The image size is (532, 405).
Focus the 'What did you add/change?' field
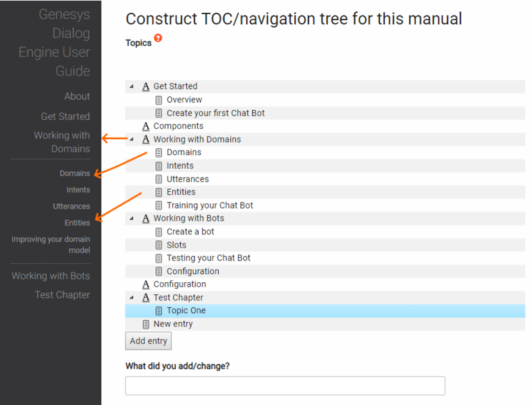pyautogui.click(x=285, y=385)
